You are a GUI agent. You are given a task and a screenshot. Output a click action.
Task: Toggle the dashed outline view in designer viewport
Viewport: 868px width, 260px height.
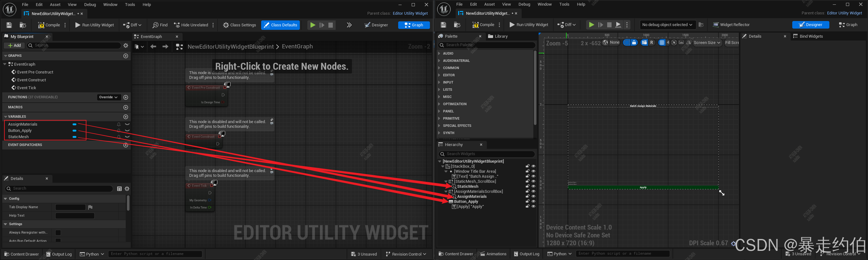(x=627, y=42)
